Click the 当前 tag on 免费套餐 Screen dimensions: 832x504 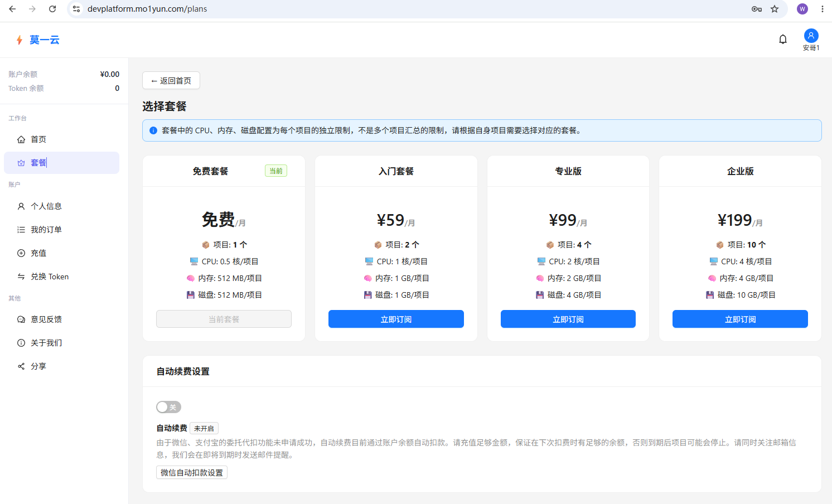coord(276,171)
